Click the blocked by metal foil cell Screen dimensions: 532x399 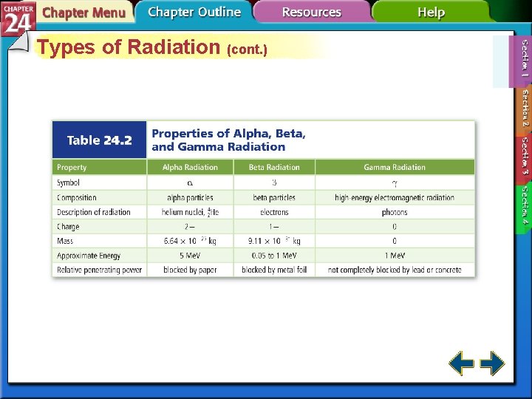[x=274, y=270]
